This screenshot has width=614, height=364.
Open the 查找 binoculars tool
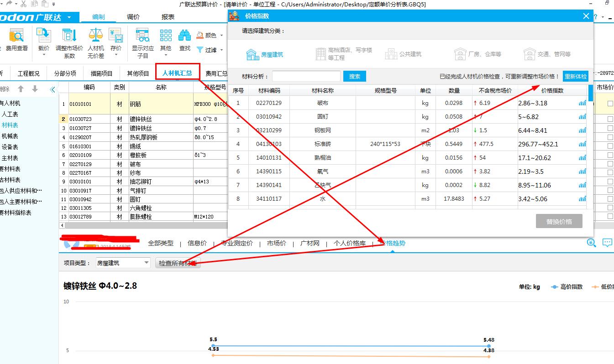[x=184, y=40]
